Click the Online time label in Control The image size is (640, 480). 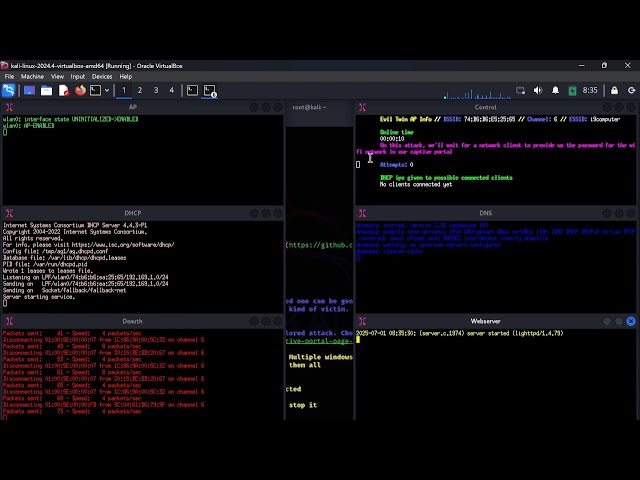click(x=397, y=132)
